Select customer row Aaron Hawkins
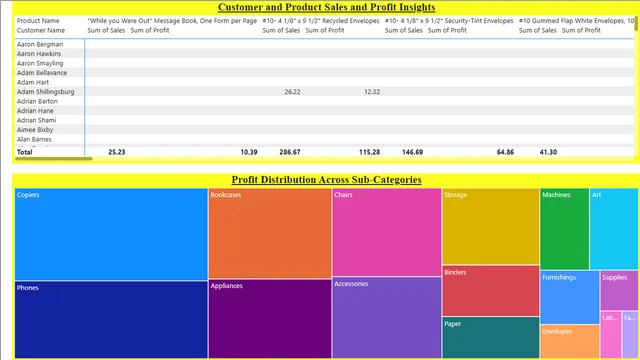 click(x=39, y=53)
